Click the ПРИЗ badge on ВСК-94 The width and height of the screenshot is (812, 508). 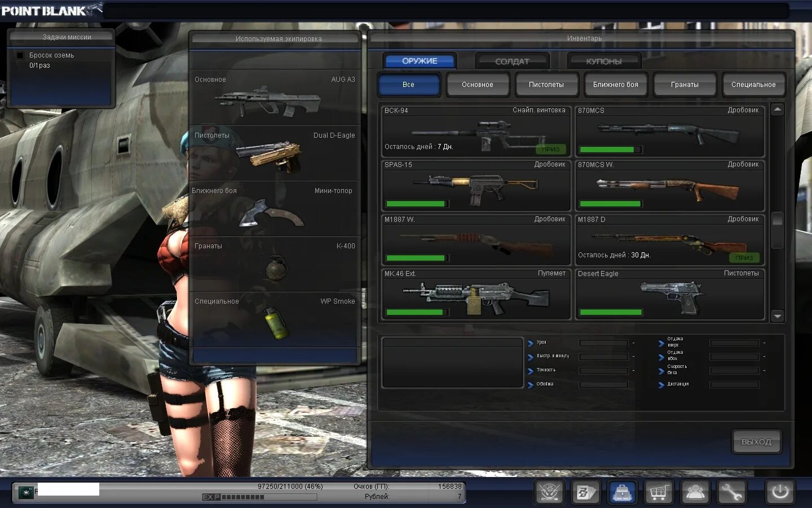pos(550,149)
